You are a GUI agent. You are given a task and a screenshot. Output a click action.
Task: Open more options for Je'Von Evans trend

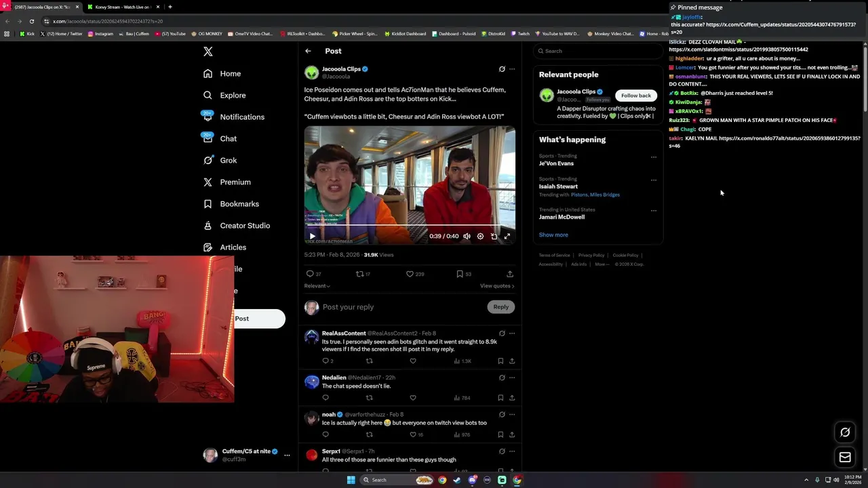654,157
